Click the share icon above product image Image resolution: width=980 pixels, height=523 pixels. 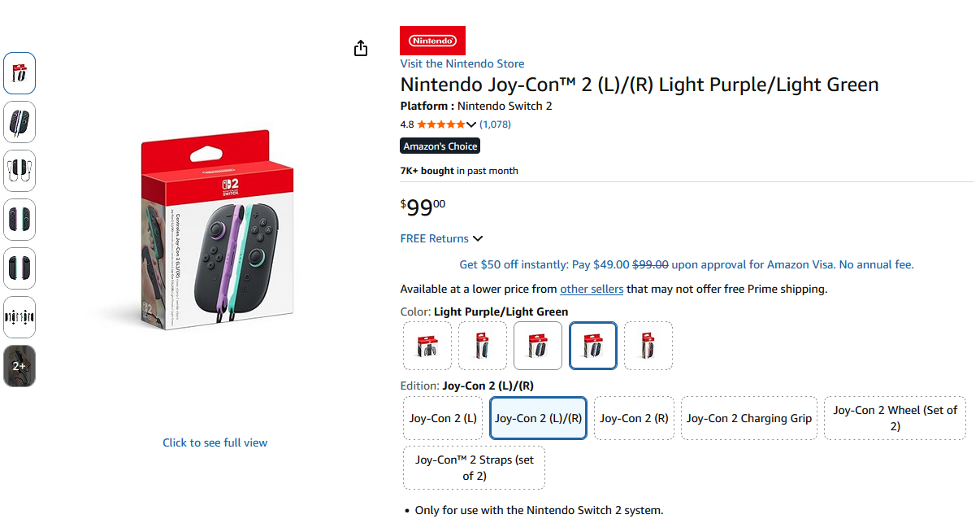tap(361, 49)
